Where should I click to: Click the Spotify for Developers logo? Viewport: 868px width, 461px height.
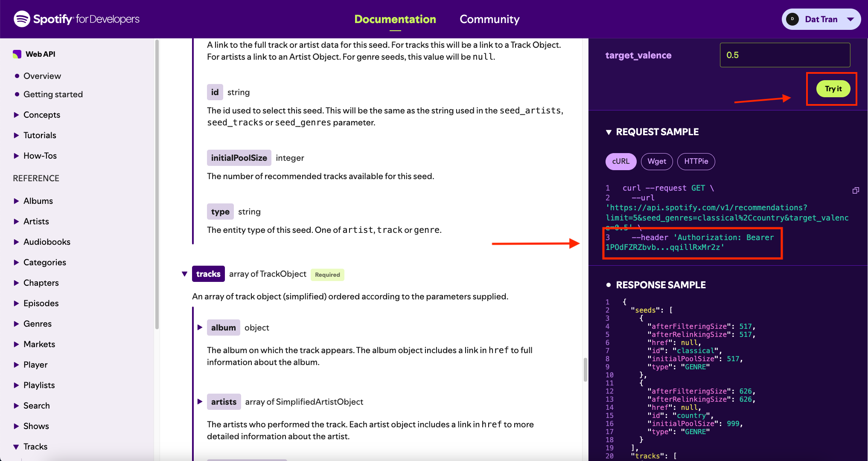pyautogui.click(x=77, y=19)
